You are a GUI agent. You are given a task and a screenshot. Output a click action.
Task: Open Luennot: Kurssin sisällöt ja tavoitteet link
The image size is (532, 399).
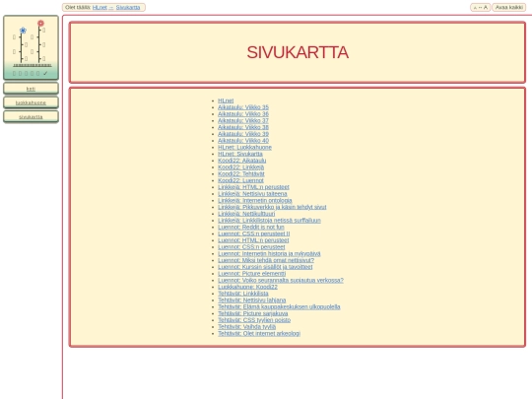point(265,267)
